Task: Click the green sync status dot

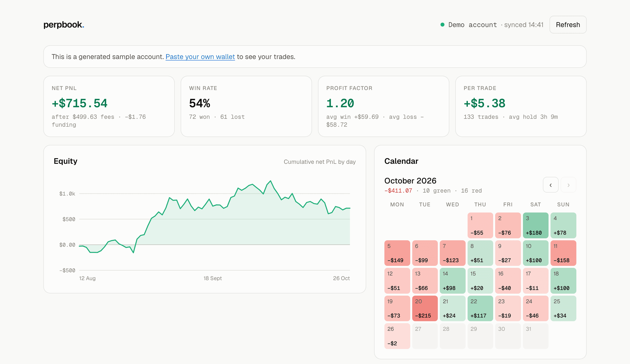Action: pos(442,25)
